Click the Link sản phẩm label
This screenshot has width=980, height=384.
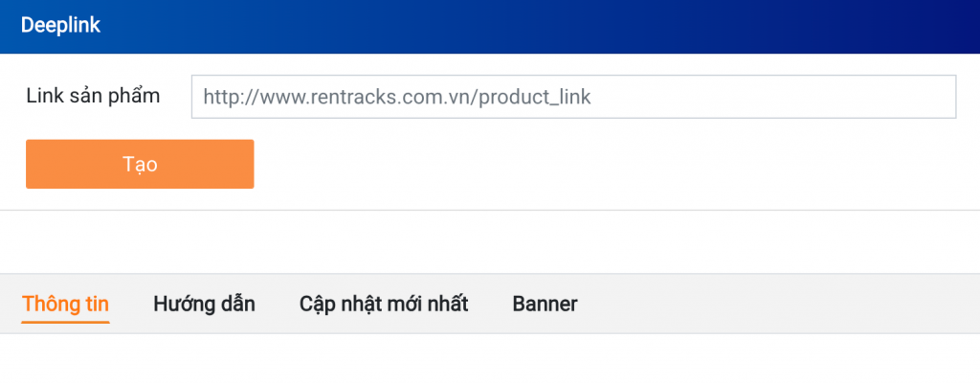pos(94,96)
